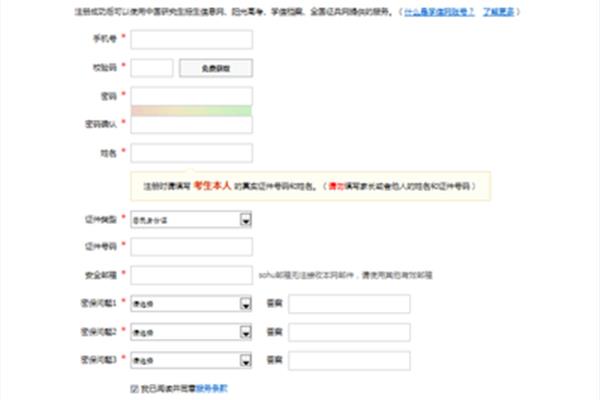Viewport: 600px width, 400px height.
Task: Open the 了解更多 learn more link
Action: tap(498, 12)
